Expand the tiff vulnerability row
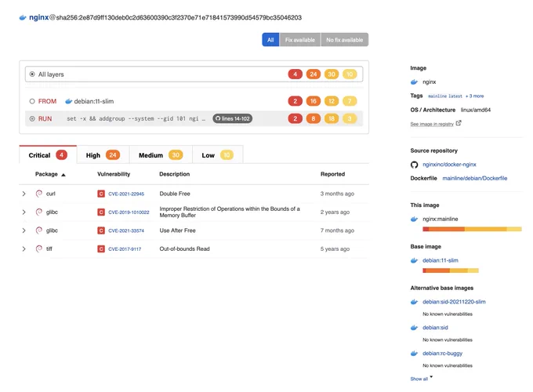The image size is (533, 392). coord(24,249)
